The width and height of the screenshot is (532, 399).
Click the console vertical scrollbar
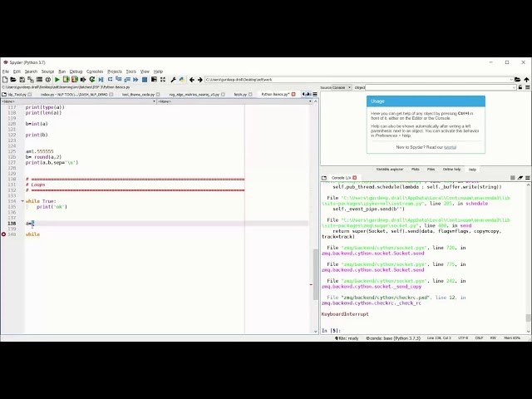pos(528,318)
